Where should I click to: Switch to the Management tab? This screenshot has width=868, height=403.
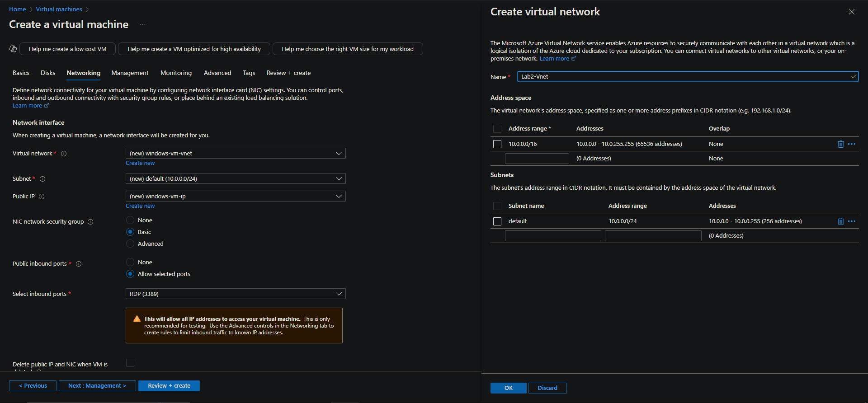pyautogui.click(x=130, y=73)
